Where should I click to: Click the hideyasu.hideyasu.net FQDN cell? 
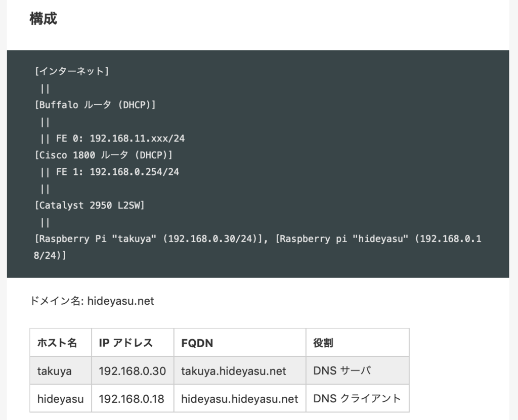pyautogui.click(x=240, y=399)
